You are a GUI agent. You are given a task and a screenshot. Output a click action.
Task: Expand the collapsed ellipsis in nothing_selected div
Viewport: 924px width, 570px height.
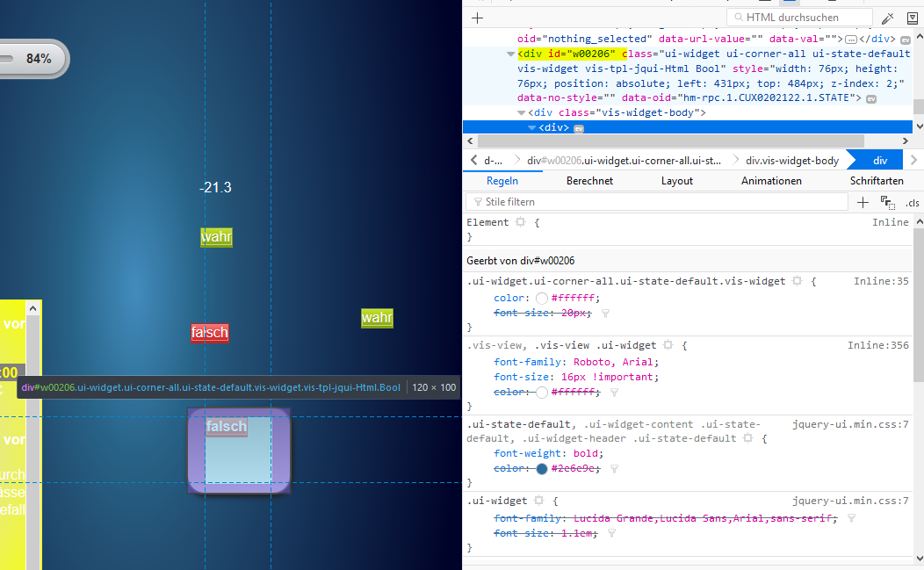pos(850,40)
